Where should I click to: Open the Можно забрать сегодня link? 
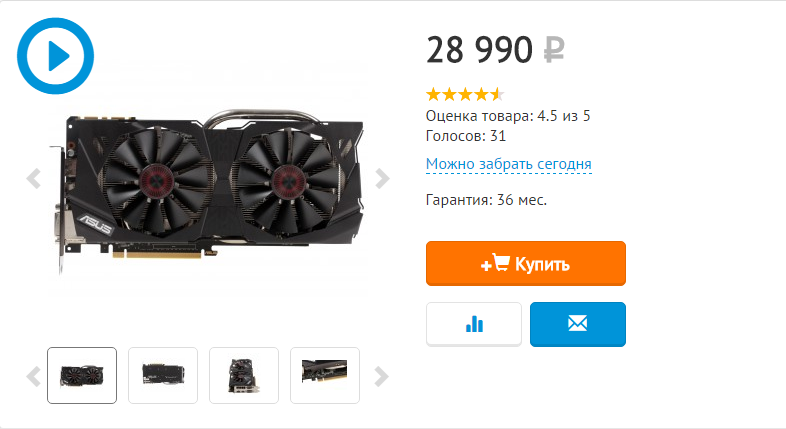click(x=508, y=164)
